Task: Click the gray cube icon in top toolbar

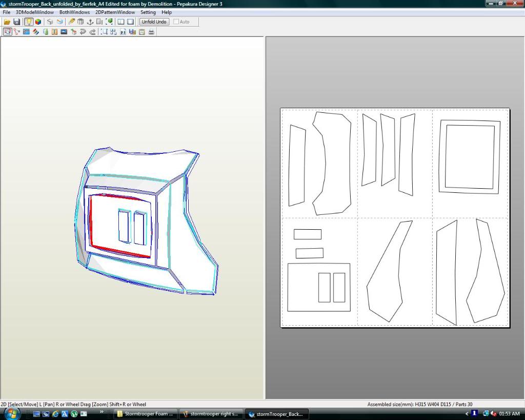Action: point(50,22)
